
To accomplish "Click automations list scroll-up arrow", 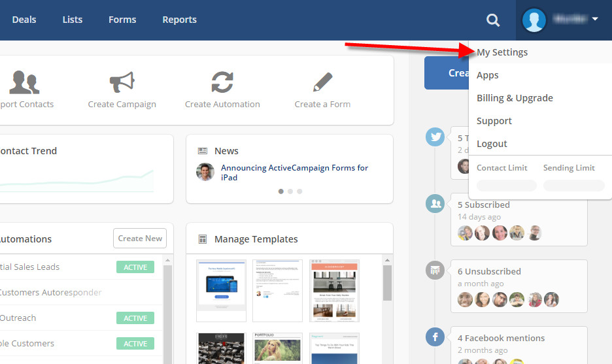I will 167,260.
